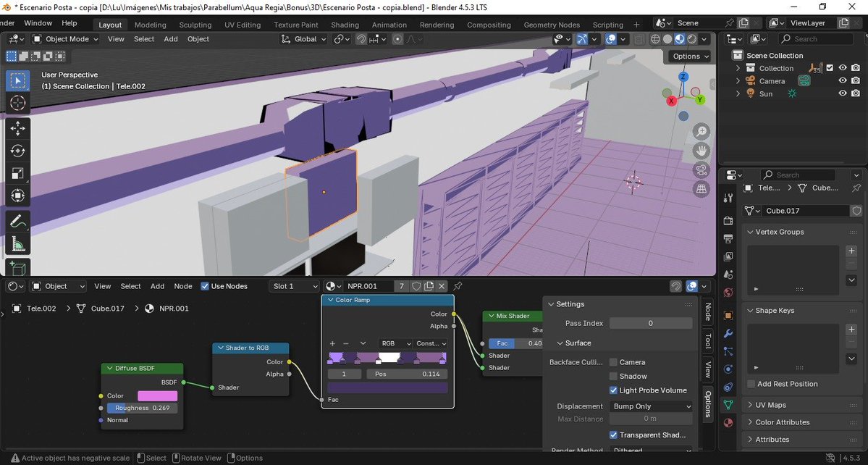
Task: Click the Pan view hand icon
Action: click(x=701, y=151)
